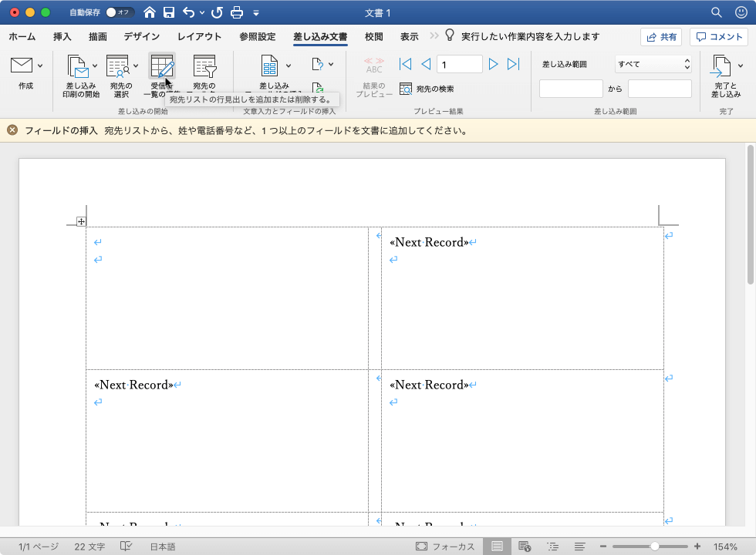Switch to Draft view icon

580,547
